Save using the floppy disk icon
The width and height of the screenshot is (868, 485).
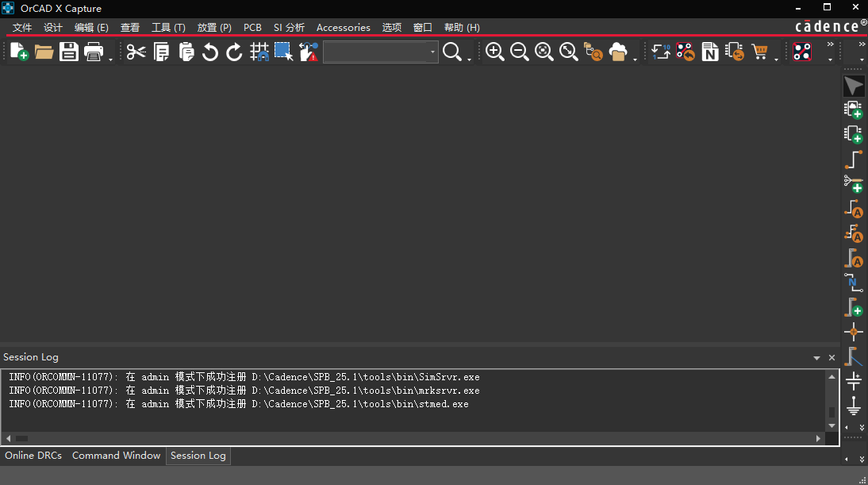pos(69,52)
